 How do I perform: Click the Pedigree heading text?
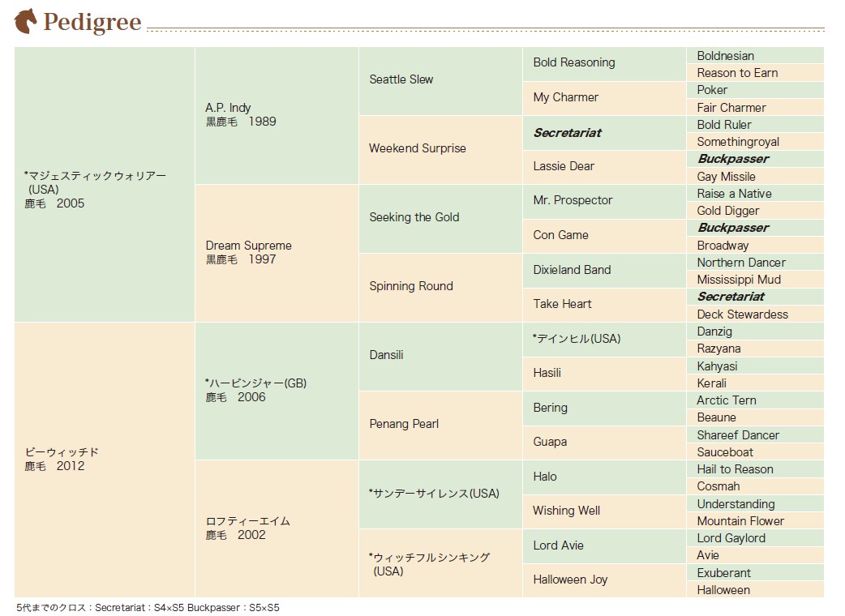pos(92,22)
